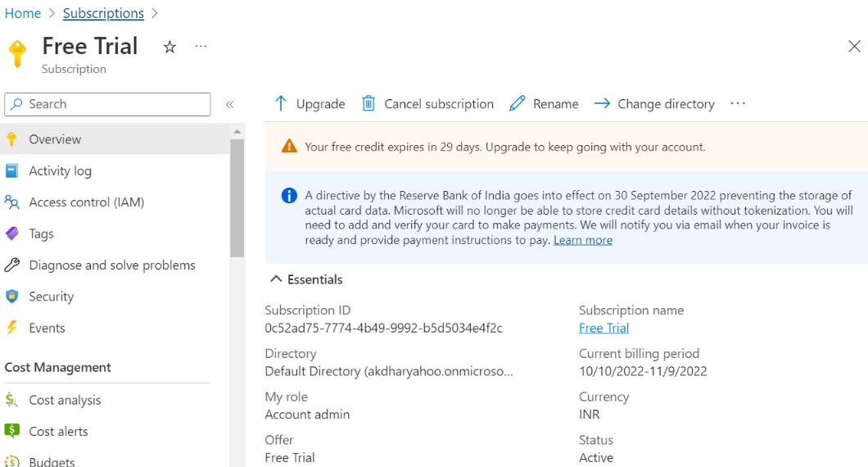Open Cost analysis
The height and width of the screenshot is (467, 868).
pos(115,400)
